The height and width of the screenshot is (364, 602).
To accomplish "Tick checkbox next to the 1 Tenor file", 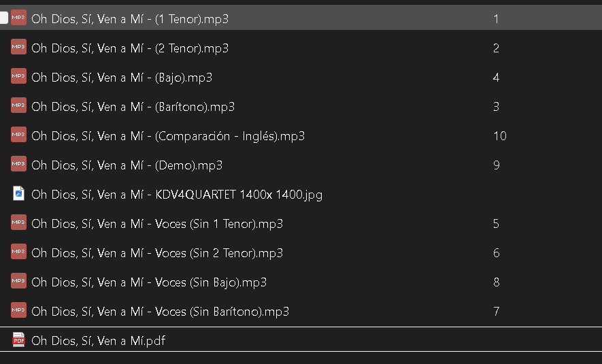I will (x=4, y=18).
